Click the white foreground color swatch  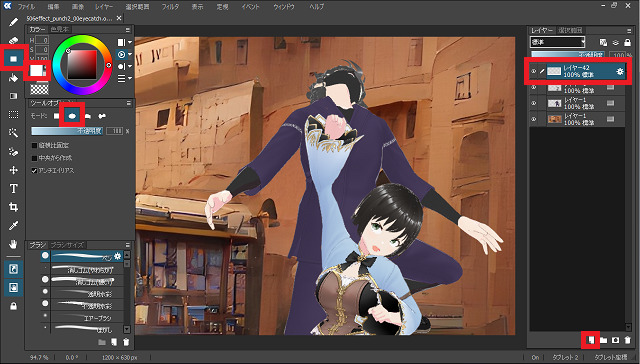(36, 71)
